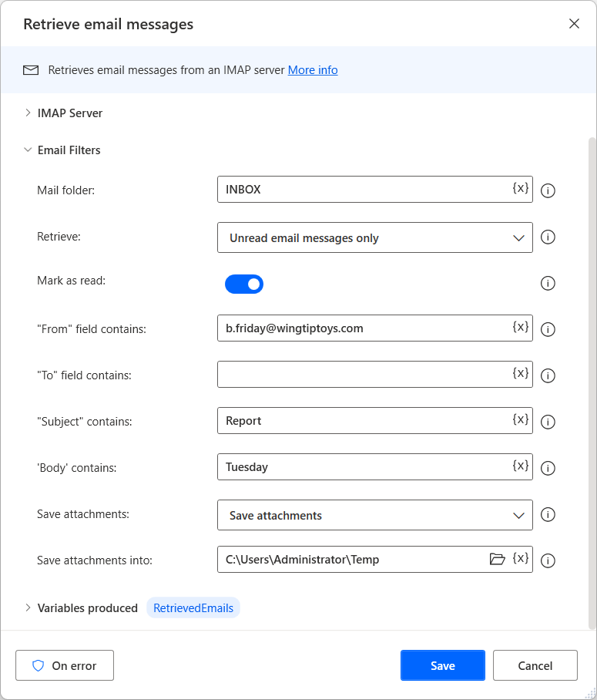Click the "To" field contains input

pos(364,375)
